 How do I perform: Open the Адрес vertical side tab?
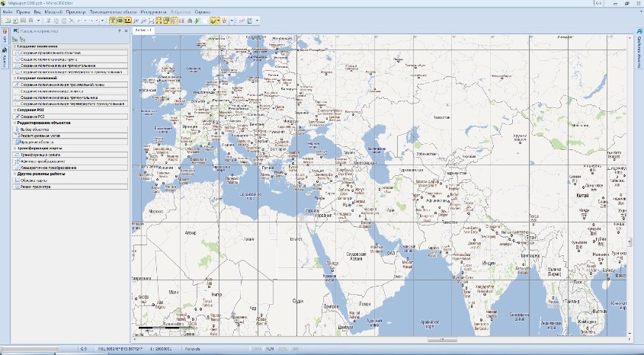pyautogui.click(x=5, y=58)
